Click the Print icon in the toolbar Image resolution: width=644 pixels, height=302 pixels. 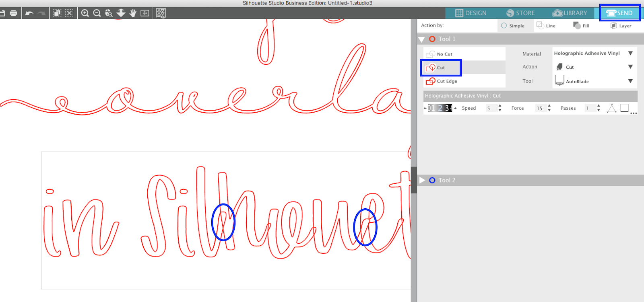point(14,13)
